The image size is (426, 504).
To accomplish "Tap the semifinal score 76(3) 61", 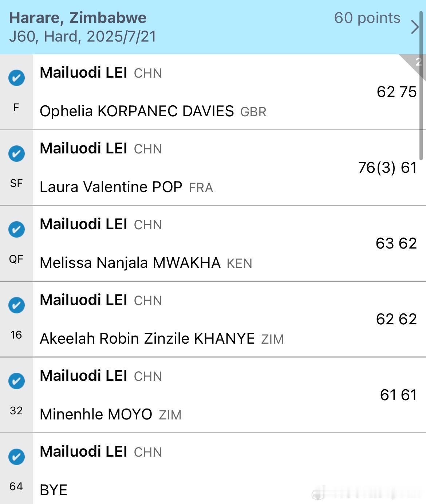I will [387, 168].
